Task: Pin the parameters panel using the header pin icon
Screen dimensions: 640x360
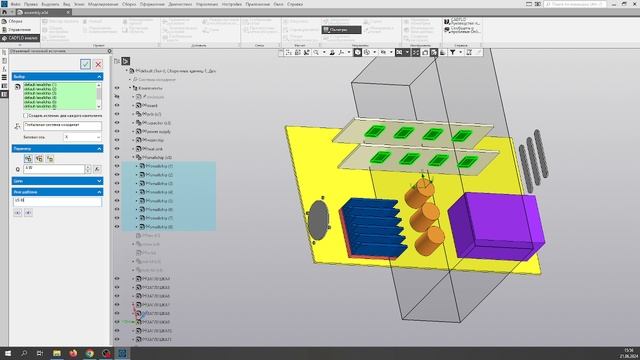Action: [109, 51]
